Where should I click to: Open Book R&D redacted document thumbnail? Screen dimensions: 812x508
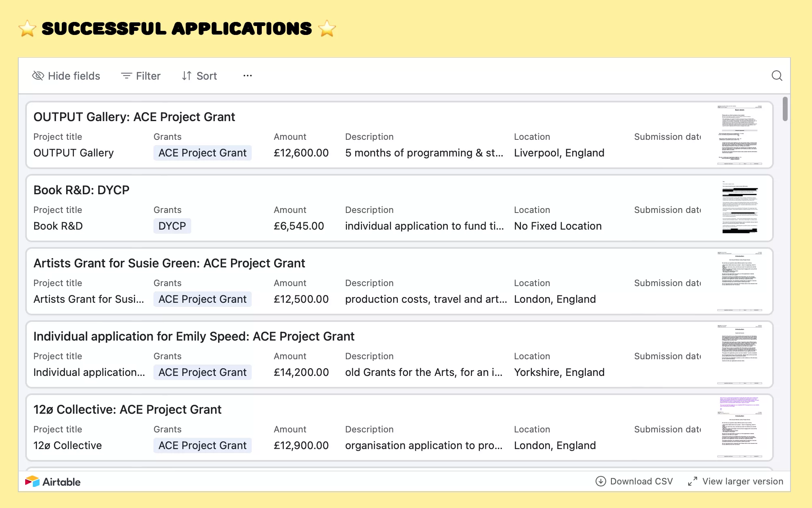pos(739,208)
